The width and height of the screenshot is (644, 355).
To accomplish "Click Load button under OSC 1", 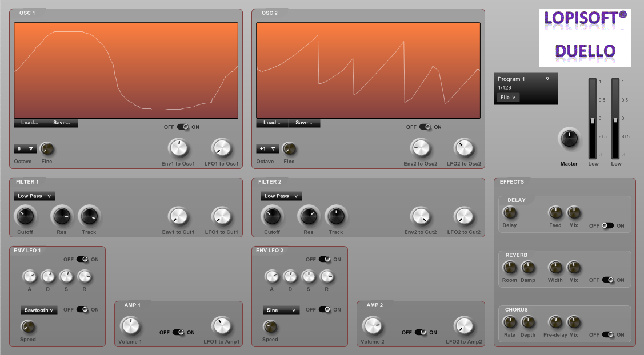I will coord(30,123).
